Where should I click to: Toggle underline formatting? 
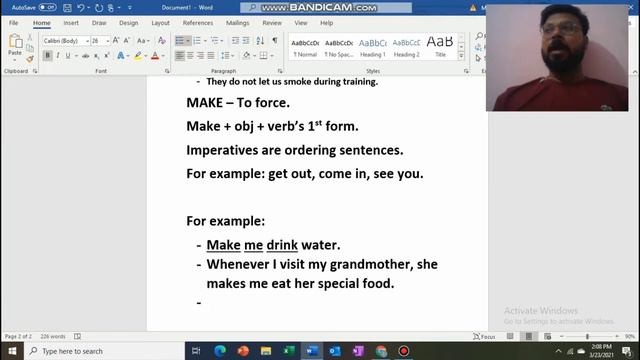tap(68, 56)
